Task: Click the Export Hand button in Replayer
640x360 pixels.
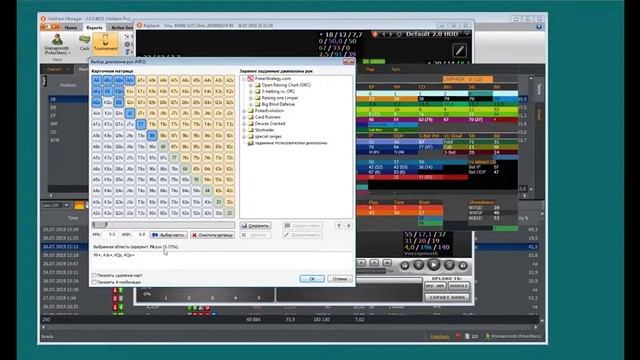Action: coord(447,298)
